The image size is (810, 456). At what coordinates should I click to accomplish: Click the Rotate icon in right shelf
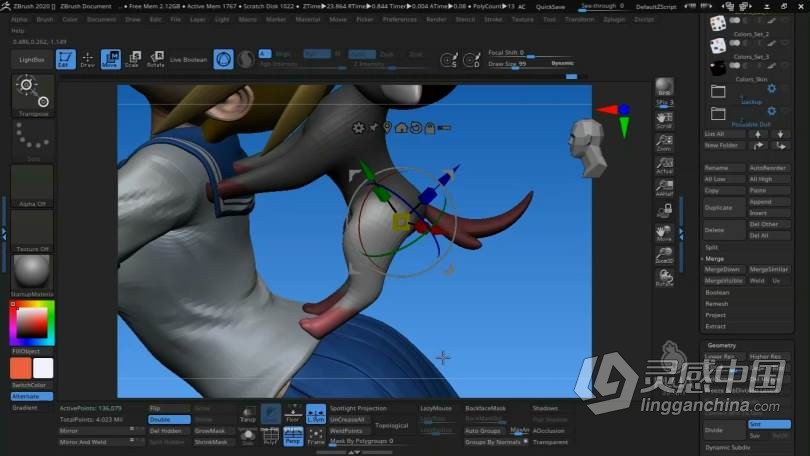pyautogui.click(x=664, y=278)
